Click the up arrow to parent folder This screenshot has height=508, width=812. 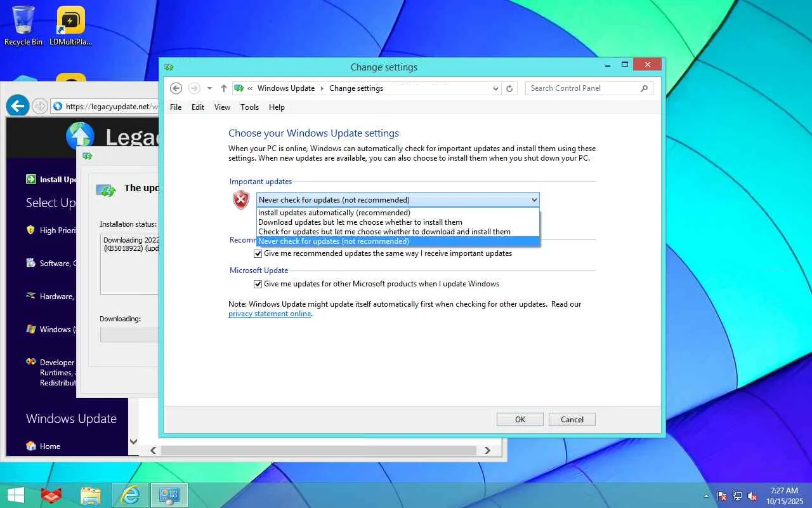(x=224, y=88)
